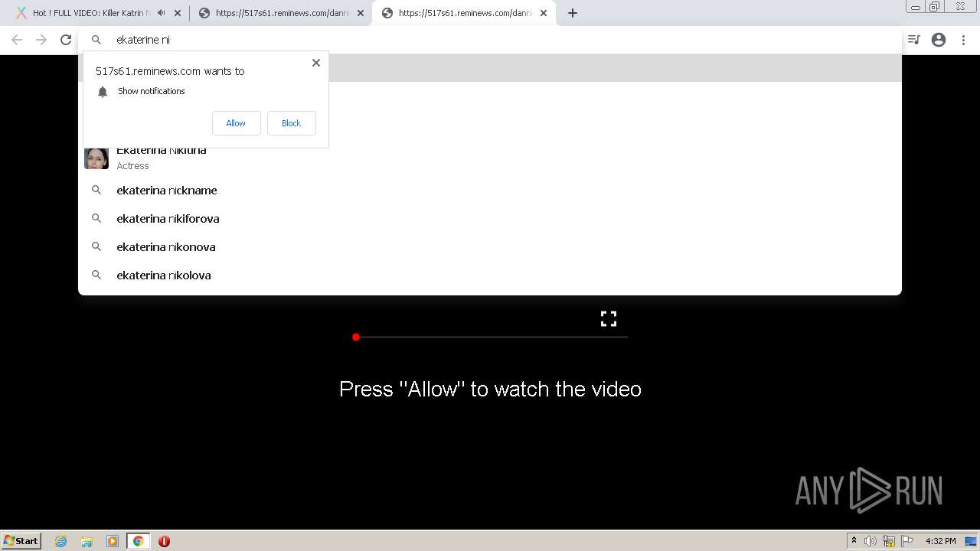Open the Windows Start menu
980x551 pixels.
21,541
